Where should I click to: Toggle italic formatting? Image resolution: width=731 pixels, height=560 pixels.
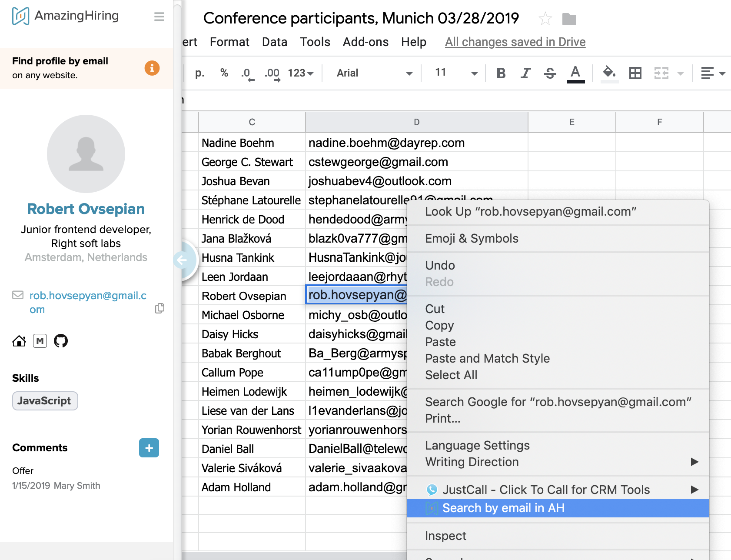click(x=525, y=73)
